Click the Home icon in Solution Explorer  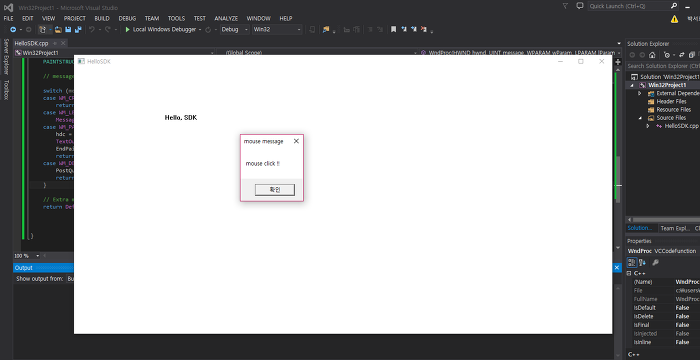pos(652,55)
